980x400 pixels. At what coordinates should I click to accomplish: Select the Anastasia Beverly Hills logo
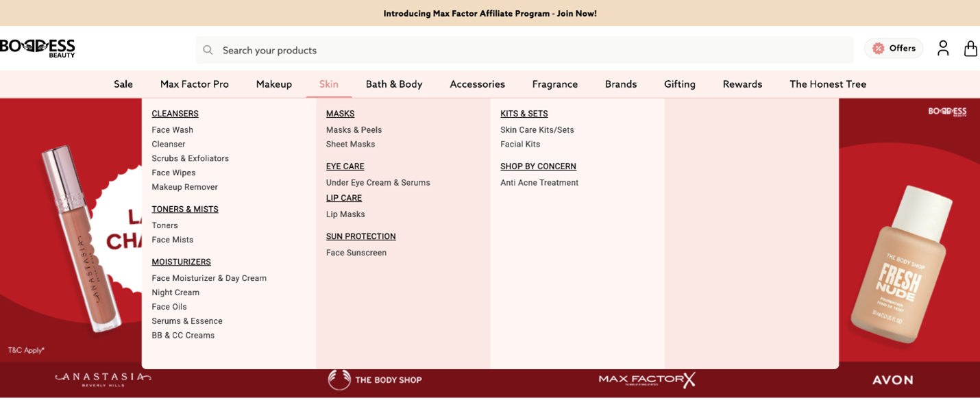[103, 379]
